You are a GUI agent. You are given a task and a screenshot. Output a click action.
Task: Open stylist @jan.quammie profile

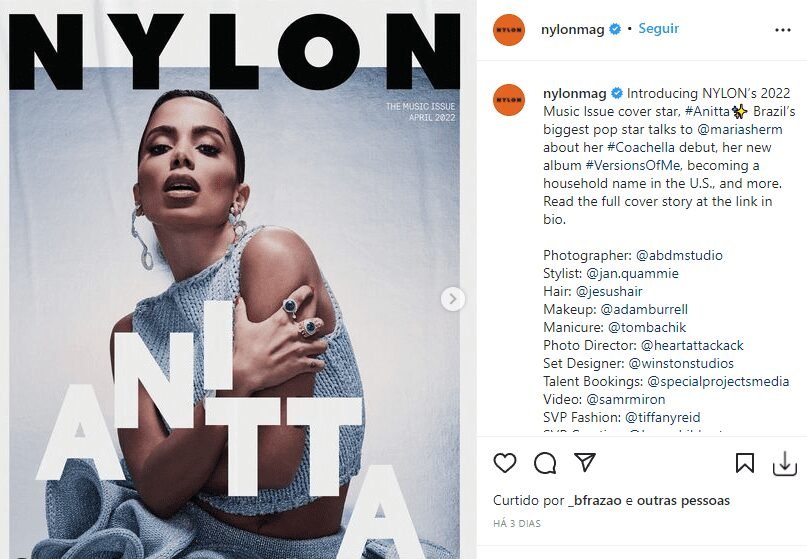click(633, 274)
